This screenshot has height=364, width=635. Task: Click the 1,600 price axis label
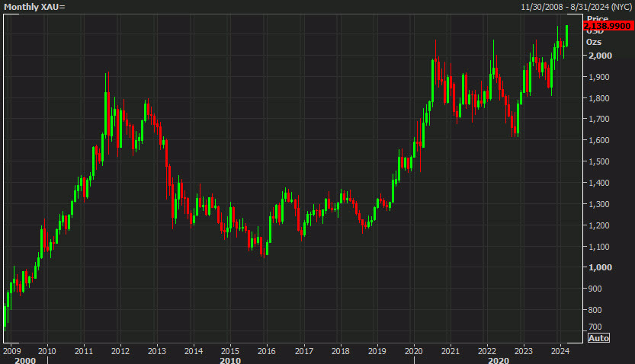tap(599, 140)
